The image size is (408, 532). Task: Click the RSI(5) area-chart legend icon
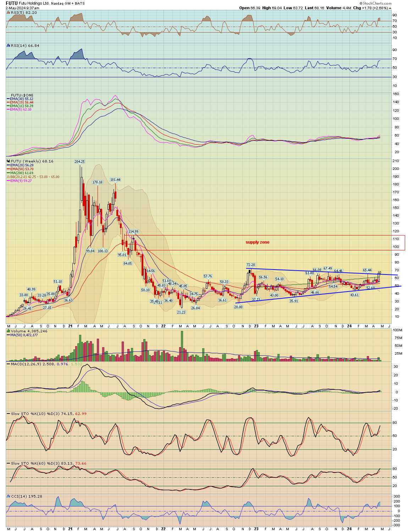click(x=9, y=13)
